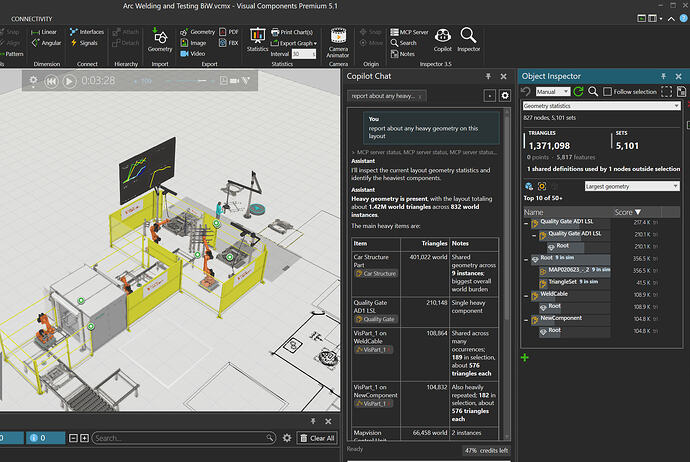Open the Geometry statistics dropdown
This screenshot has width=690, height=462.
(x=601, y=106)
